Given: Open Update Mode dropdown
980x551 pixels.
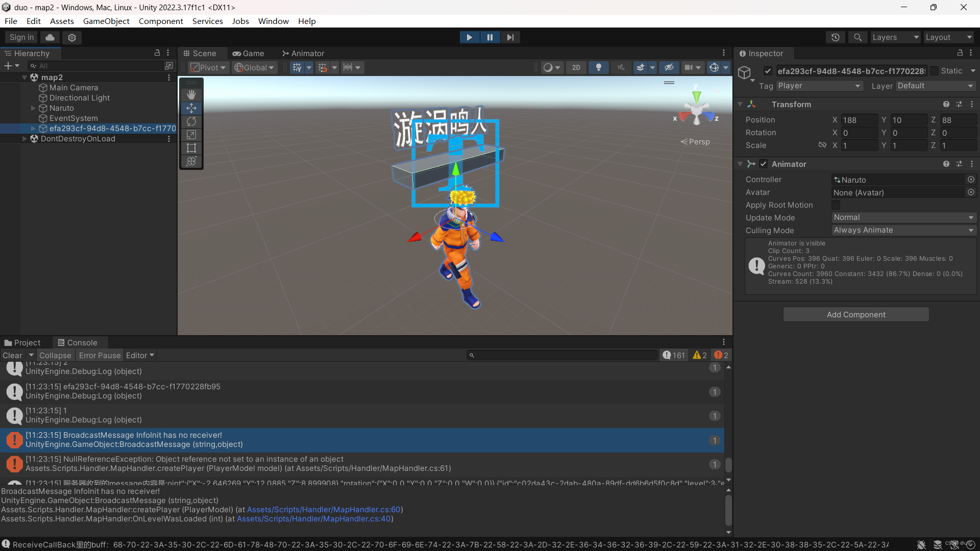Looking at the screenshot, I should coord(904,218).
